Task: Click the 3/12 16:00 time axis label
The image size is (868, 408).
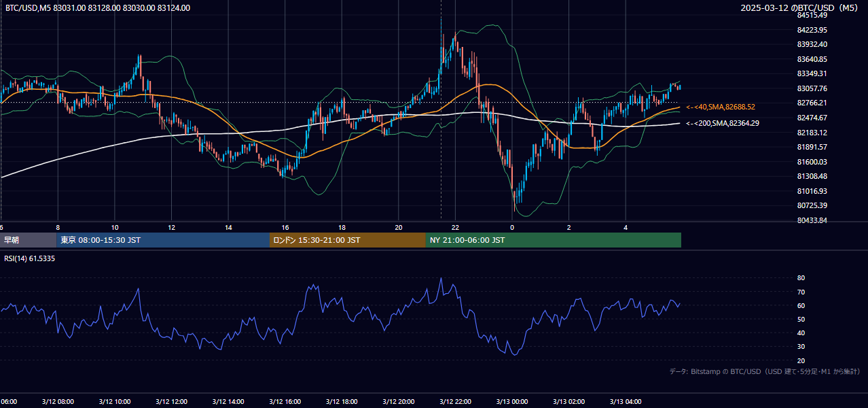Action: pos(285,402)
